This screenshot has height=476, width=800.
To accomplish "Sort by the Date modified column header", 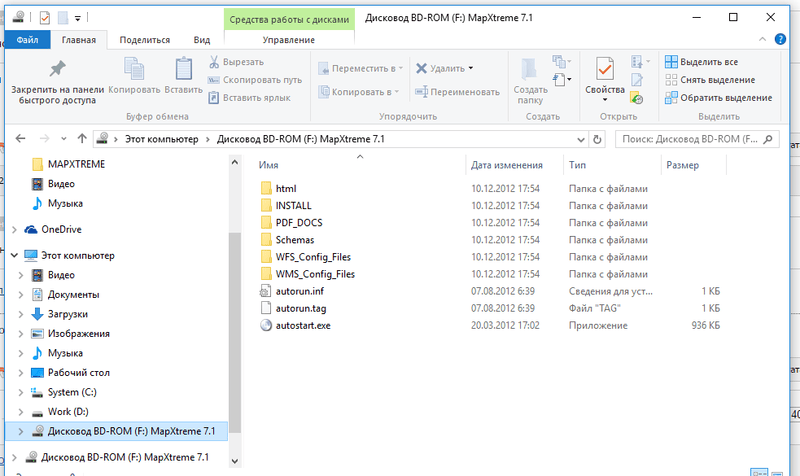I will pos(507,165).
